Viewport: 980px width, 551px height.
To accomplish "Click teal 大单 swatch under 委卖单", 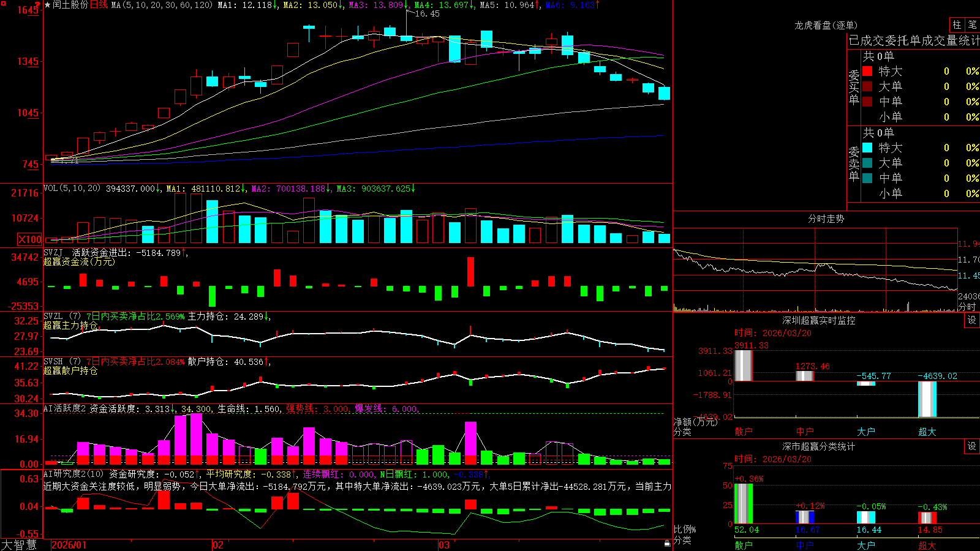I will tap(867, 163).
